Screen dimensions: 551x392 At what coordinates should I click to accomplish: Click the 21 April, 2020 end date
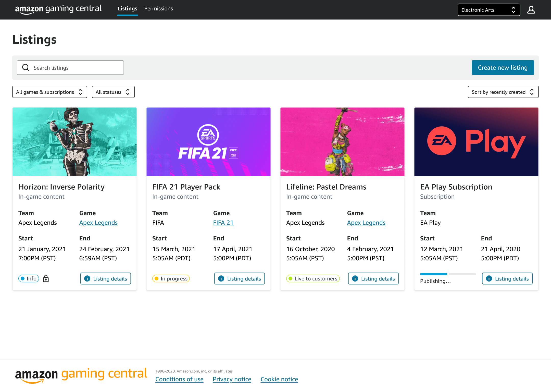(501, 249)
